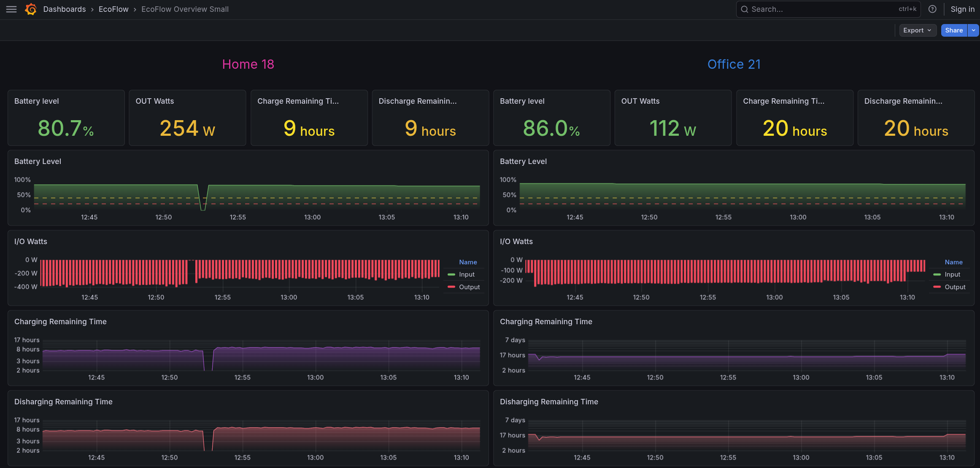980x468 pixels.
Task: Toggle the Output series in Office I/O Watts legend
Action: pyautogui.click(x=955, y=287)
